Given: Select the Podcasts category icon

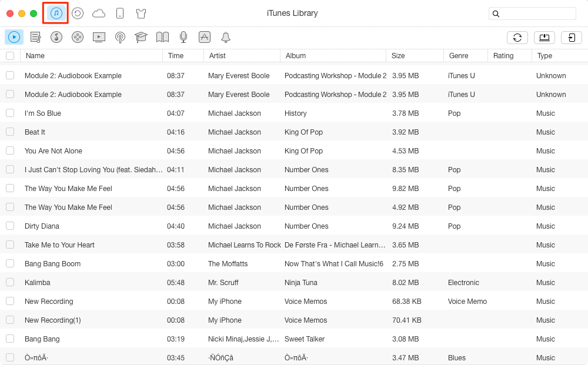Looking at the screenshot, I should pos(120,38).
